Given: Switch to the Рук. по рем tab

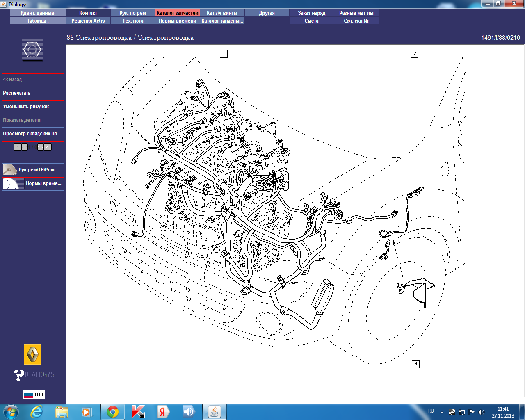Looking at the screenshot, I should pos(133,13).
